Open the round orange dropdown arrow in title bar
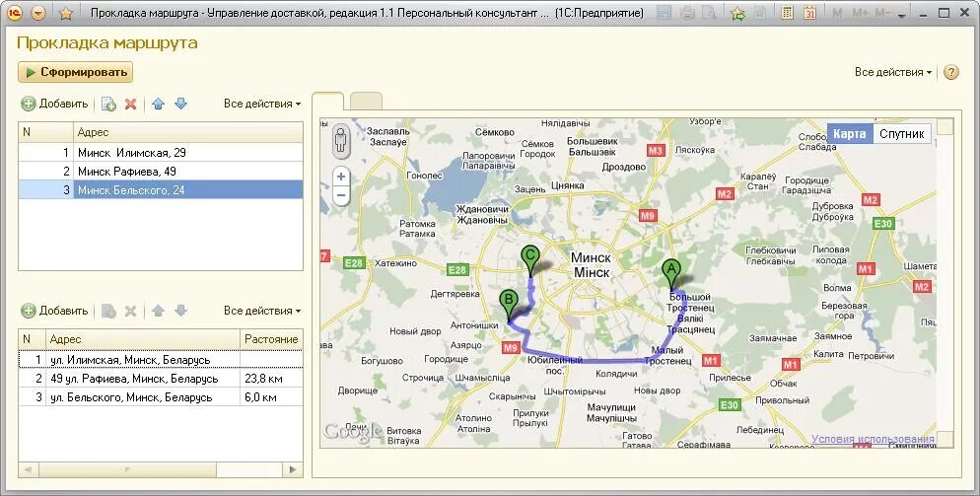Viewport: 980px width, 496px height. [x=38, y=13]
